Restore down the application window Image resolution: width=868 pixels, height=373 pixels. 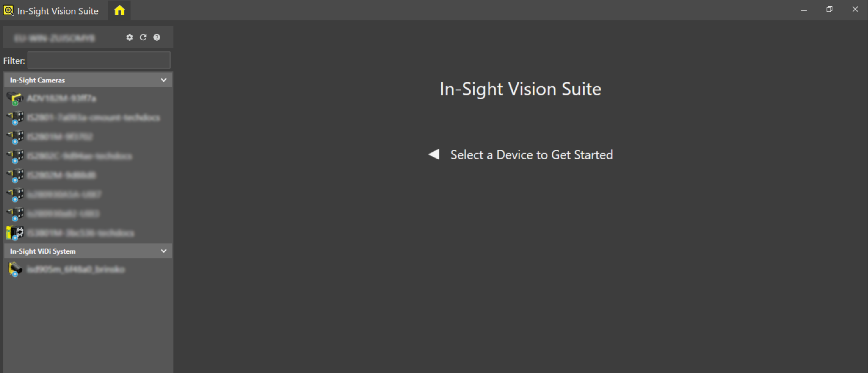click(829, 10)
